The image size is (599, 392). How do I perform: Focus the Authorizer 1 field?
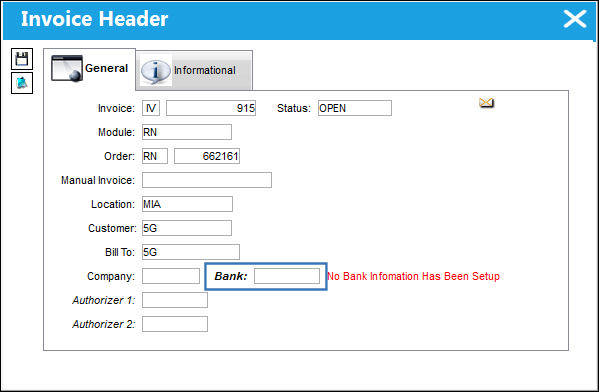(x=175, y=300)
